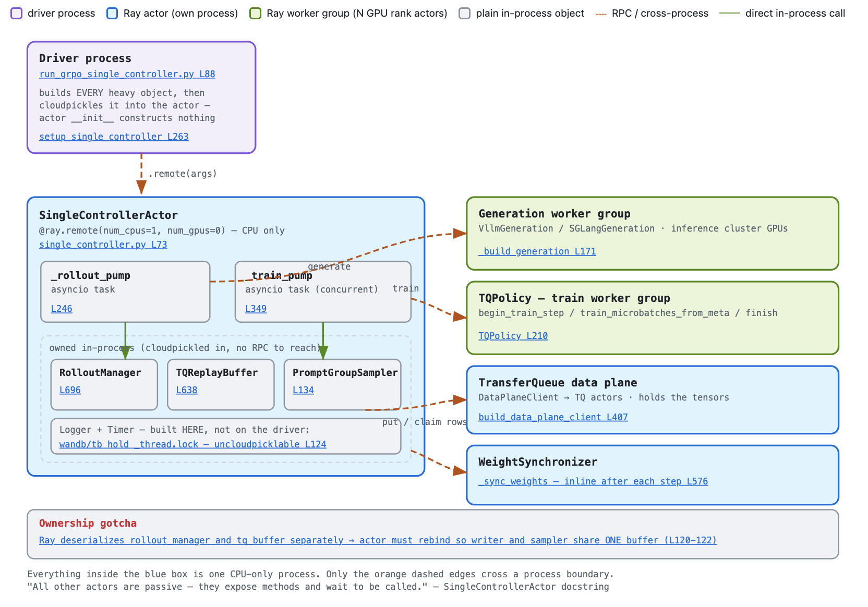This screenshot has height=607, width=868.
Task: Select the PromptGroupSampler box title
Action: pyautogui.click(x=345, y=373)
